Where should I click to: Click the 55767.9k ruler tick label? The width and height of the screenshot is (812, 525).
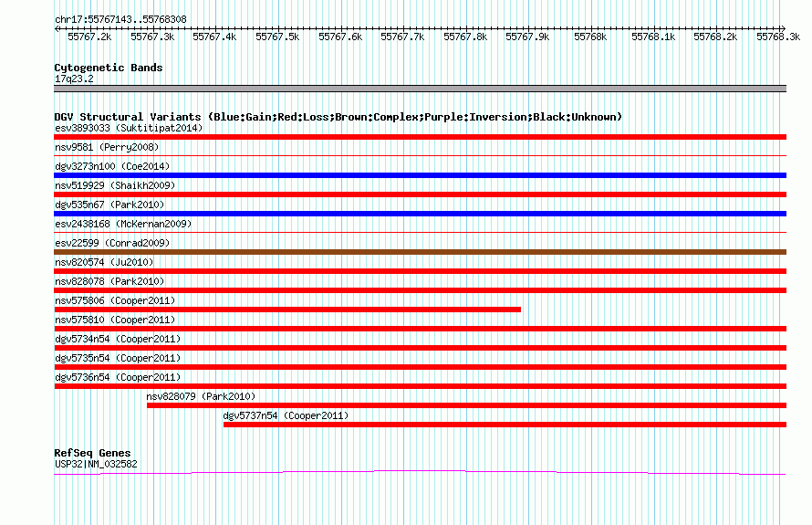(527, 37)
